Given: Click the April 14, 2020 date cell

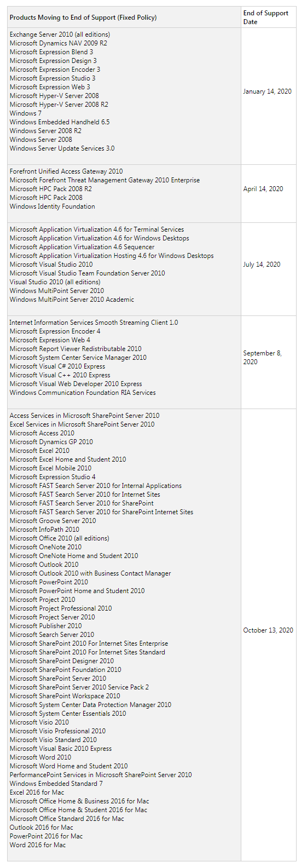Looking at the screenshot, I should [x=263, y=189].
